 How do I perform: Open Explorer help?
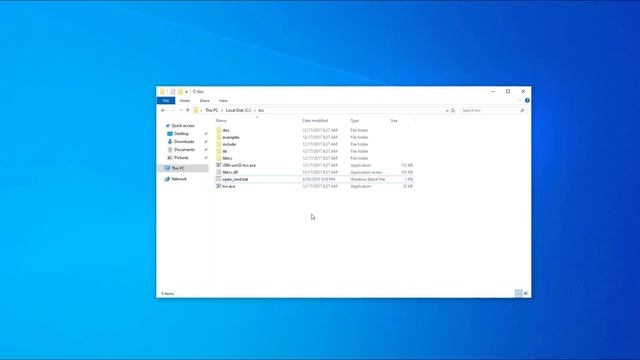coord(527,100)
